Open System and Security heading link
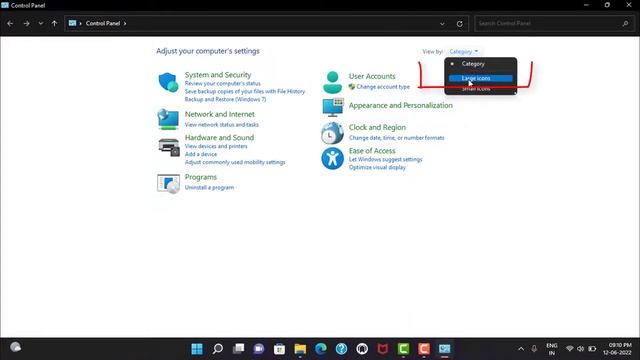The width and height of the screenshot is (640, 360). [218, 75]
